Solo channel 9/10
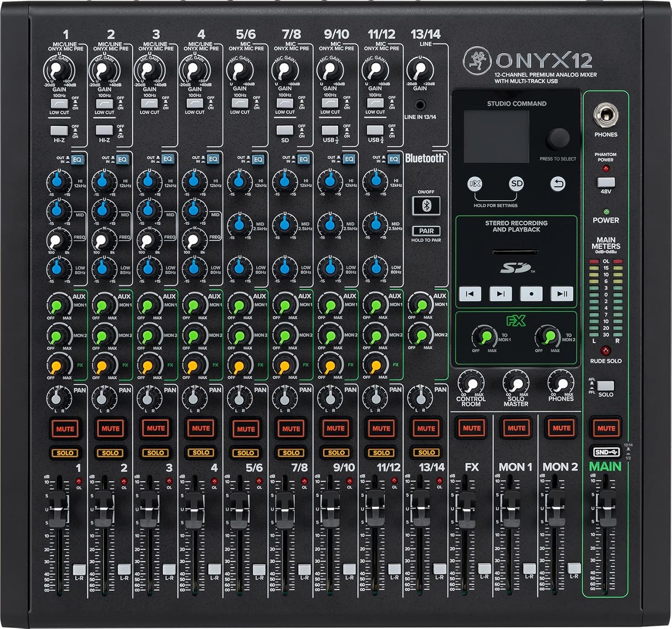This screenshot has height=629, width=672. click(x=335, y=453)
